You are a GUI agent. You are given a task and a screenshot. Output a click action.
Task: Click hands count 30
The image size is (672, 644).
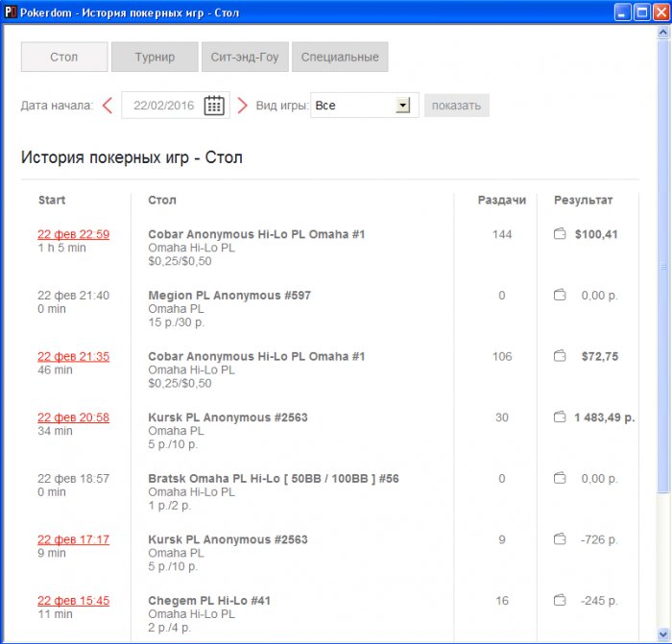click(x=502, y=417)
